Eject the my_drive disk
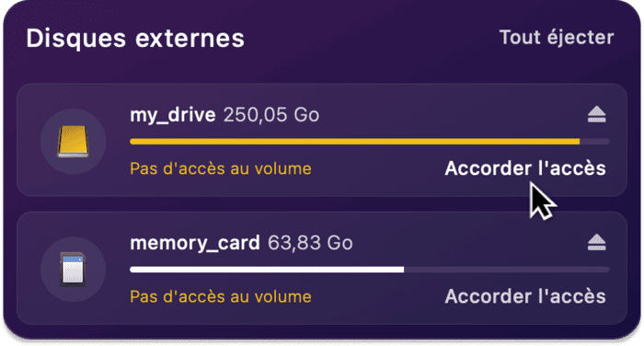 pos(596,115)
